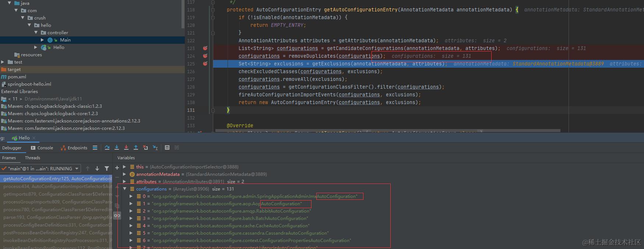
Task: Click the Drop Frame icon
Action: (x=145, y=147)
